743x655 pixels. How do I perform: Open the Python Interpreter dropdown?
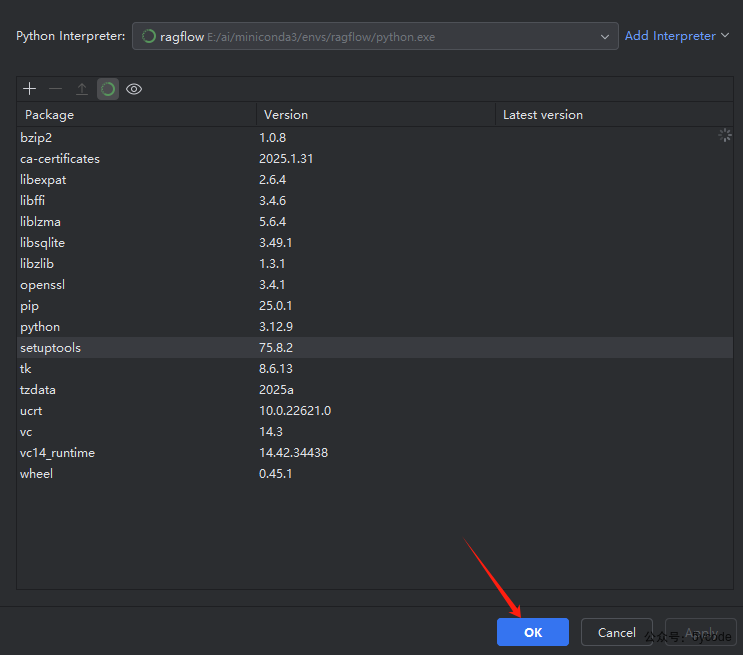[375, 36]
